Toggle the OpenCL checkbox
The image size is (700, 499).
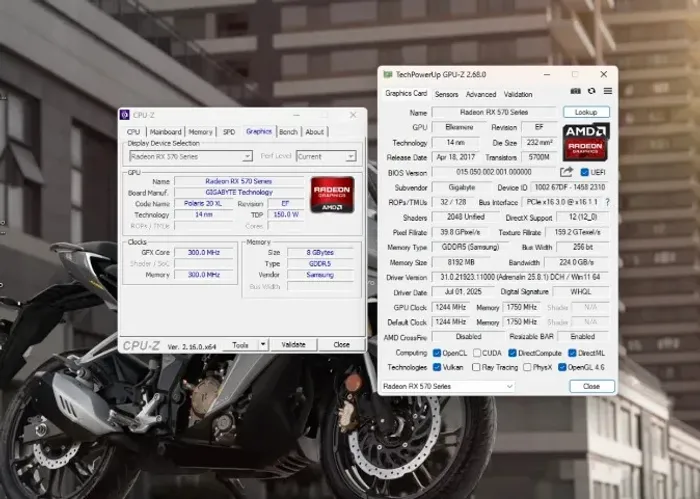[437, 353]
